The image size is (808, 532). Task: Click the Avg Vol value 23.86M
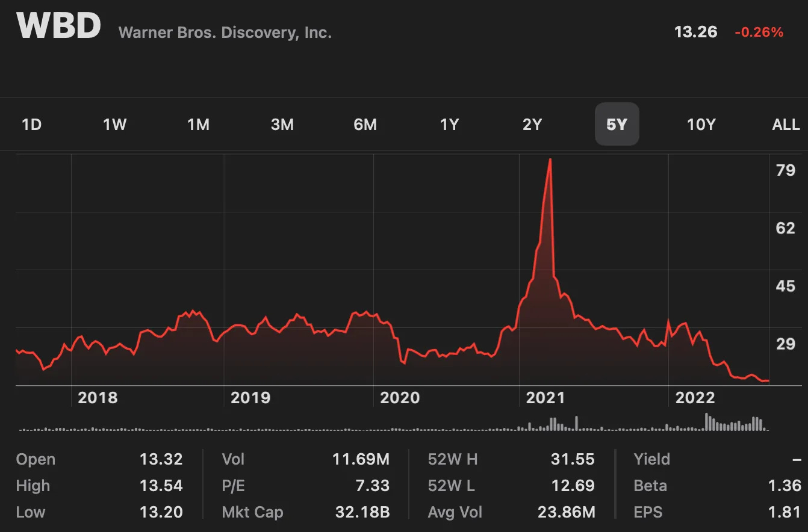tap(566, 512)
